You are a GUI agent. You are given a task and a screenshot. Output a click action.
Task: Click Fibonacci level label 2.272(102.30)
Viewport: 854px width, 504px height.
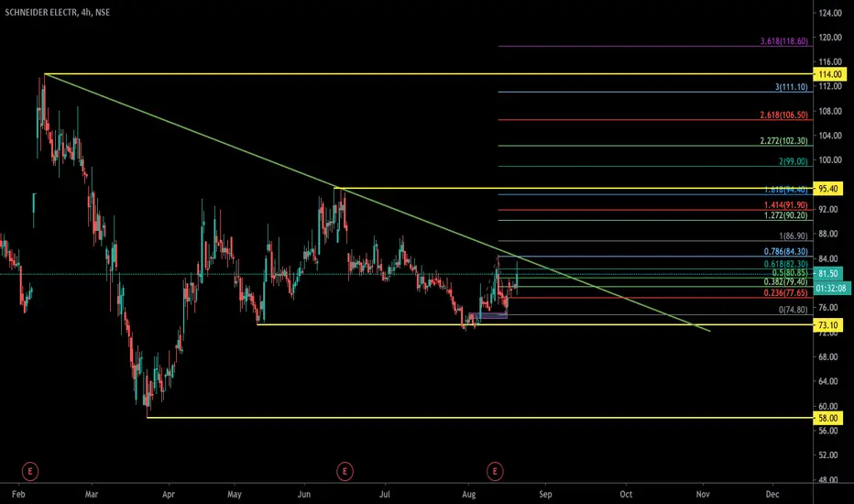784,140
